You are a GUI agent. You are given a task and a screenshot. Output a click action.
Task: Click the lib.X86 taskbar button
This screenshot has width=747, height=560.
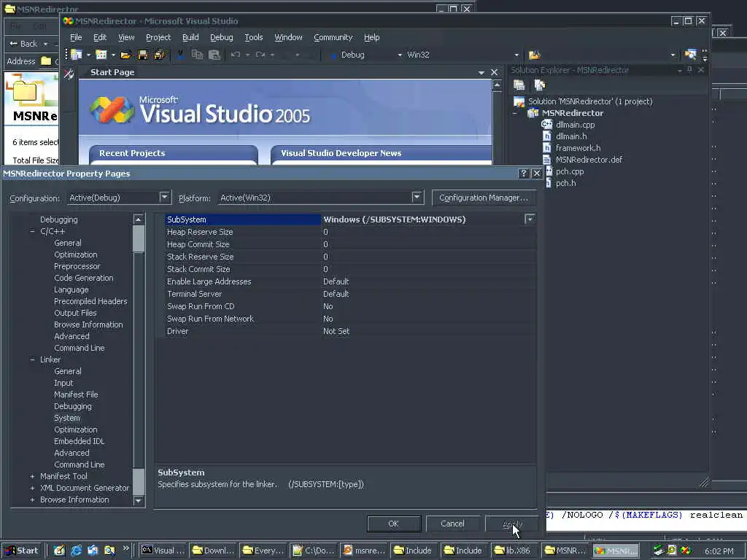click(514, 551)
